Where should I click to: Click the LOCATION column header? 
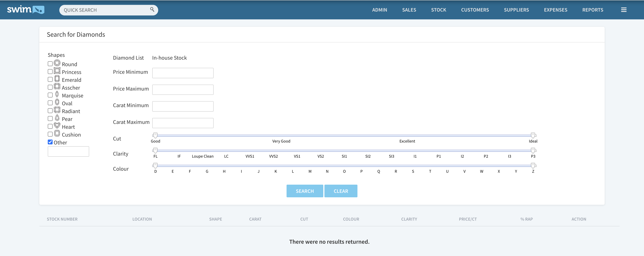[x=142, y=219]
